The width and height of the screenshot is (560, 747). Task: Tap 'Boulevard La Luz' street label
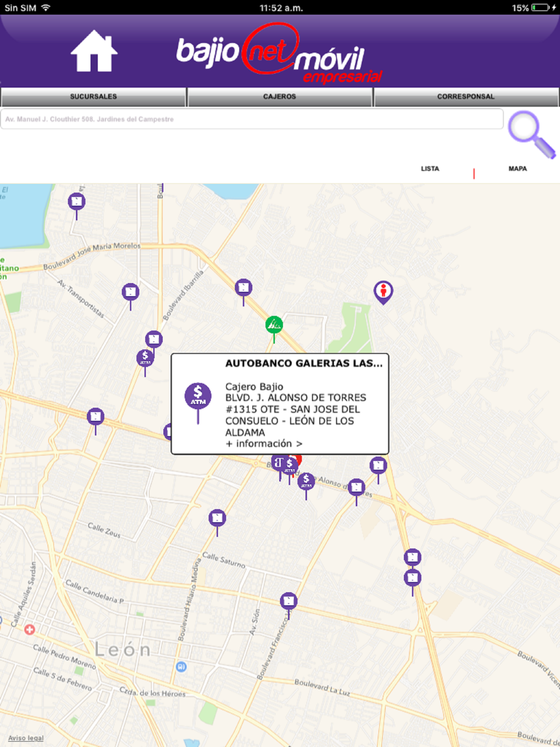click(323, 687)
